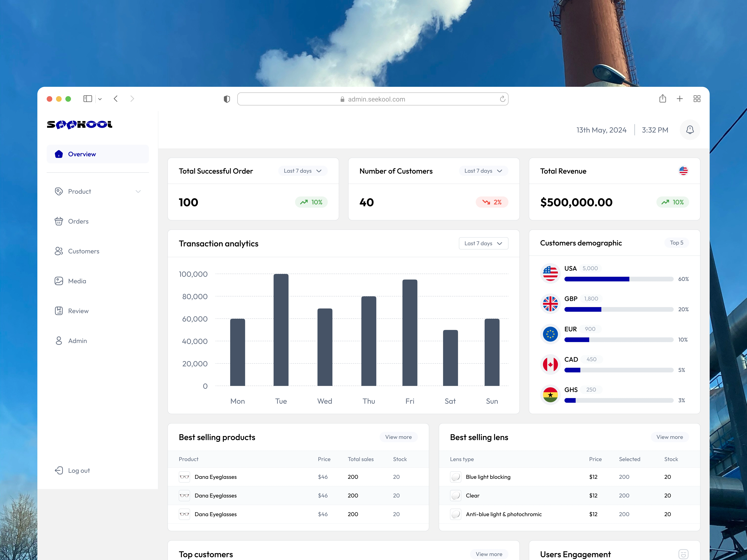This screenshot has height=560, width=747.
Task: Click the 13th May, 2024 date
Action: click(x=601, y=130)
